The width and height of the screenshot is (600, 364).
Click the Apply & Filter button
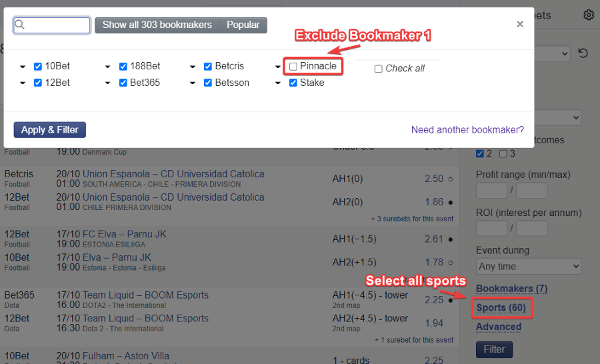click(x=50, y=130)
